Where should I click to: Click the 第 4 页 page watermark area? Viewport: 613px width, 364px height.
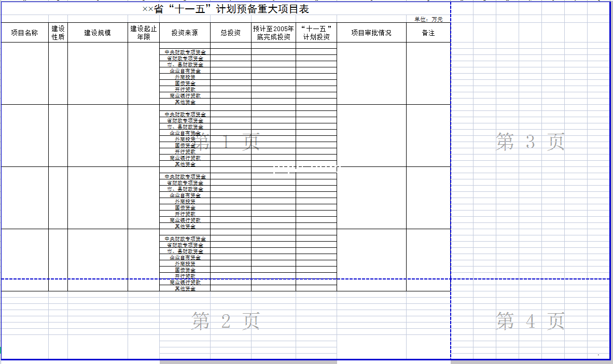(x=530, y=321)
